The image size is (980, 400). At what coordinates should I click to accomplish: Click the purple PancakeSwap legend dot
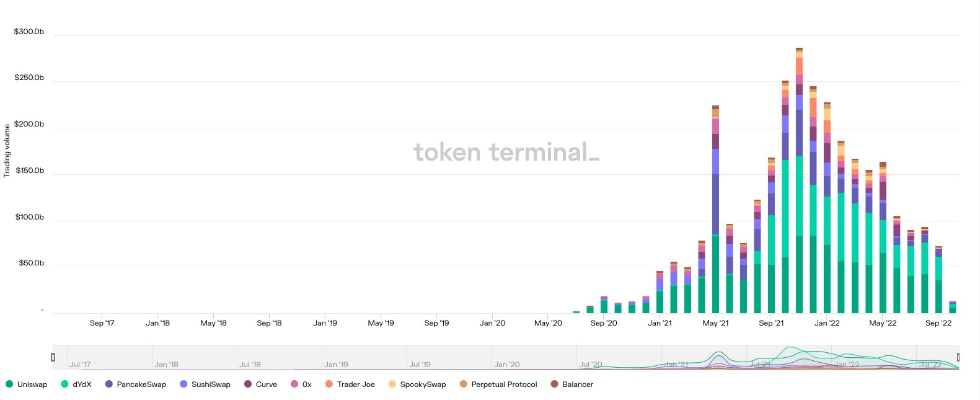(x=109, y=384)
